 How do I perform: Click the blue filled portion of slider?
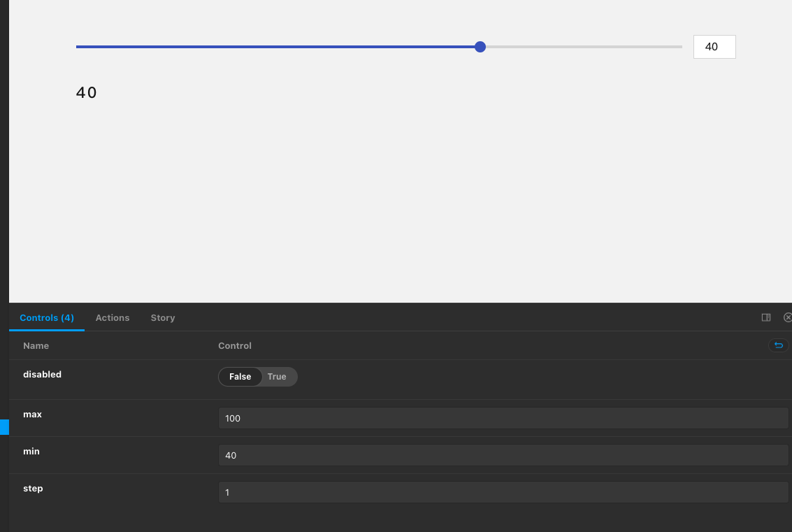point(280,46)
